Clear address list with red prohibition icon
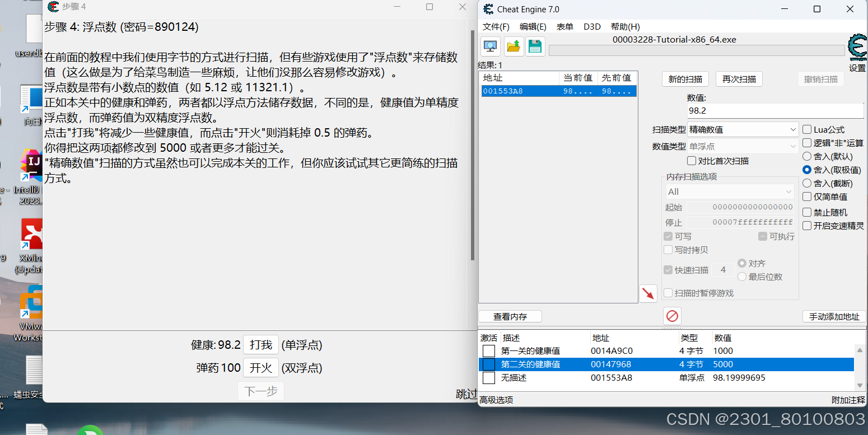This screenshot has width=868, height=435. [x=672, y=316]
